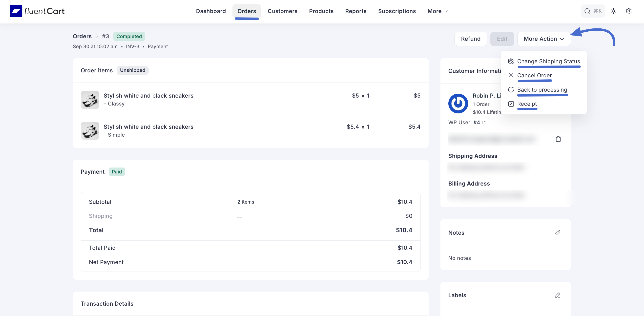Expand the More navigation menu

pos(437,11)
